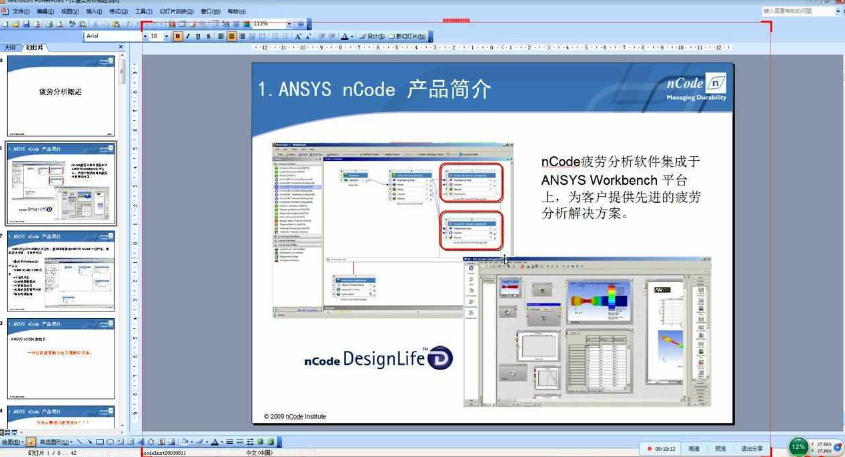Toggle Bold formatting button
The width and height of the screenshot is (845, 457).
[177, 36]
